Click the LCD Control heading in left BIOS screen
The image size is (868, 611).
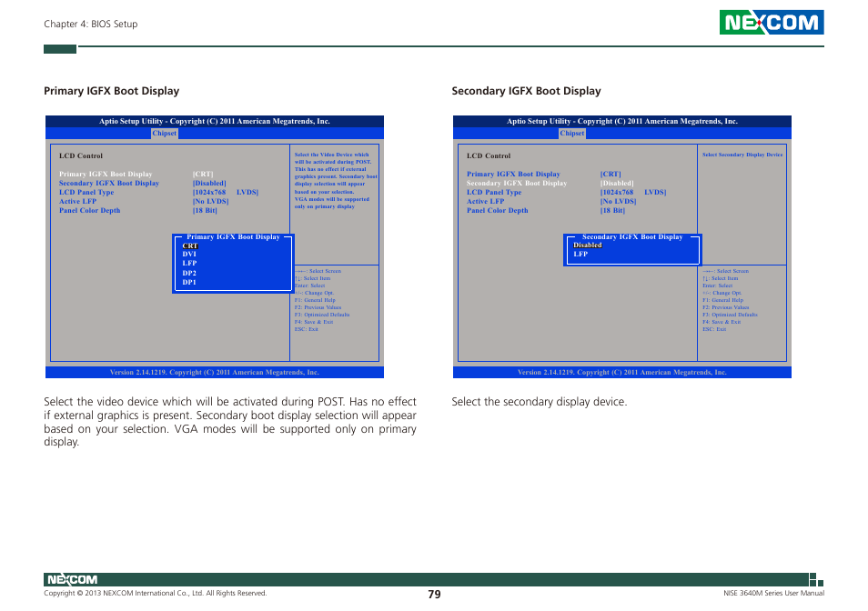coord(81,155)
